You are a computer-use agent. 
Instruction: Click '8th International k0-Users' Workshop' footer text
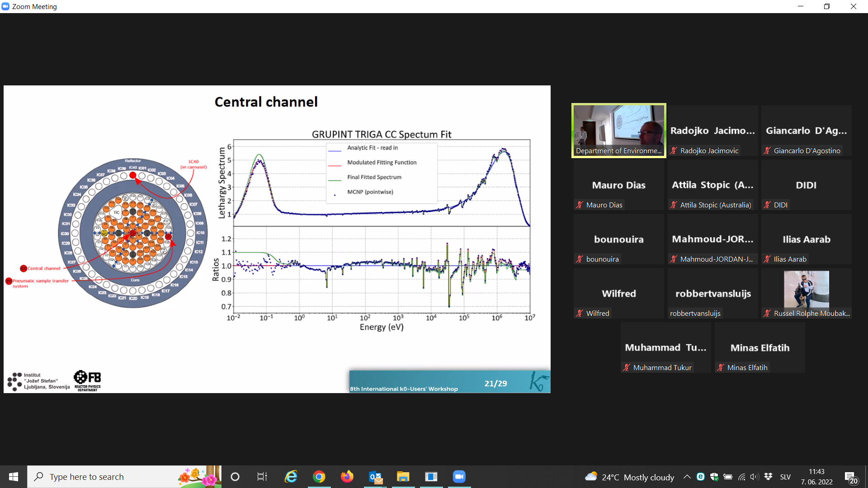[404, 389]
